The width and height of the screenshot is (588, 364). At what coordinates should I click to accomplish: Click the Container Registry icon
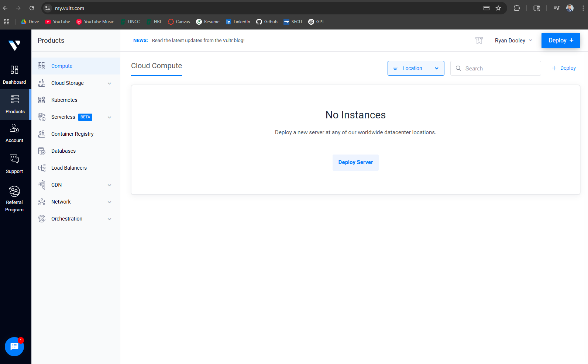[42, 134]
